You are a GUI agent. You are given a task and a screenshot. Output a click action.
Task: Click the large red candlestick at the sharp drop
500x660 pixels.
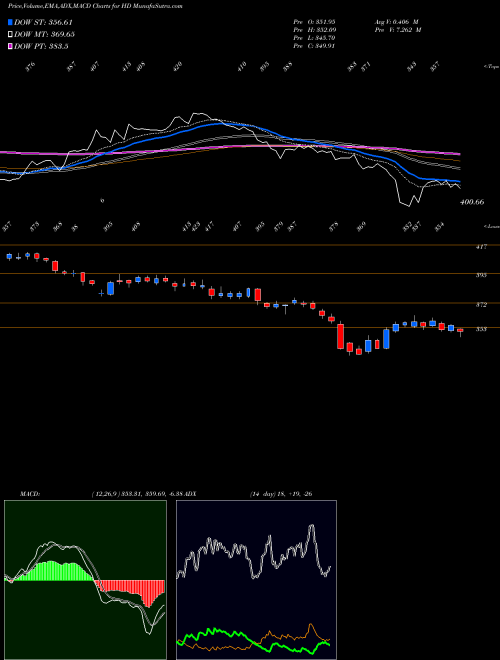340,336
